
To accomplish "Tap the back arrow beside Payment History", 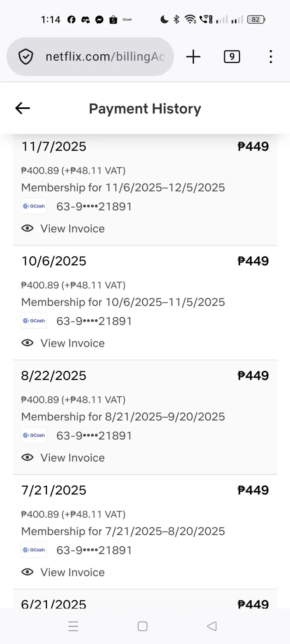I will coord(22,108).
